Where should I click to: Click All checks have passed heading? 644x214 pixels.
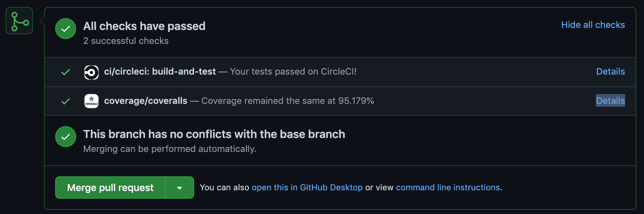point(144,26)
